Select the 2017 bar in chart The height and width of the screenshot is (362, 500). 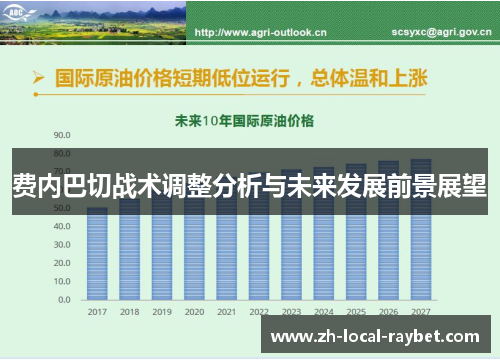(97, 254)
